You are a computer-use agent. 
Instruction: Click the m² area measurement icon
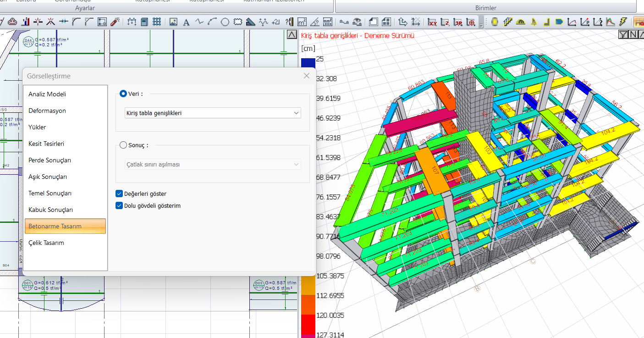(x=302, y=22)
